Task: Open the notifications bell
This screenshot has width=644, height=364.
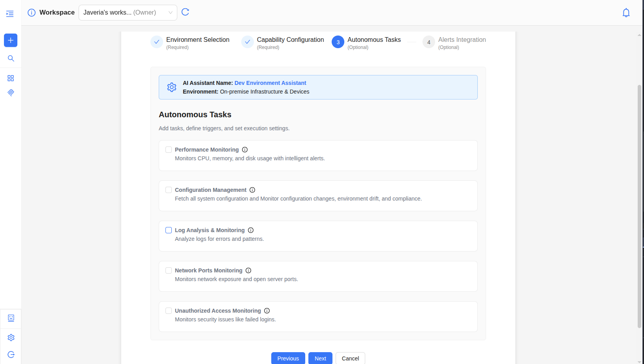Action: 626,13
